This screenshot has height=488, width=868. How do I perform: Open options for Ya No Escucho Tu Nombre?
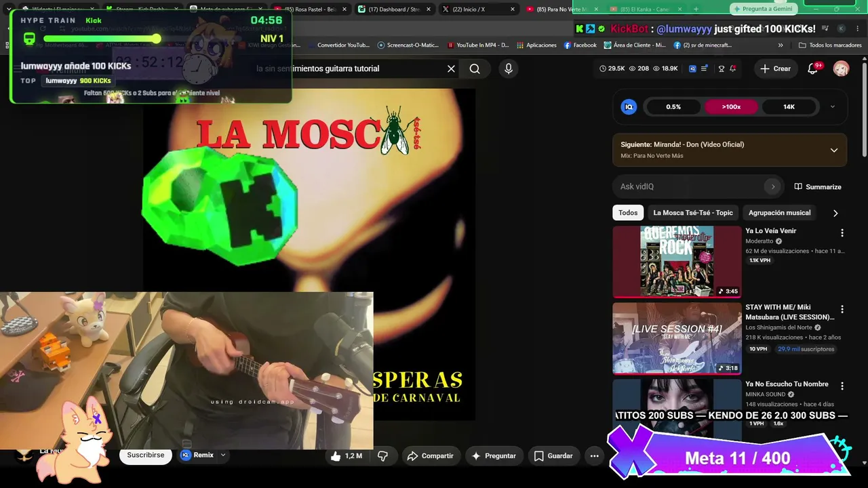tap(842, 386)
